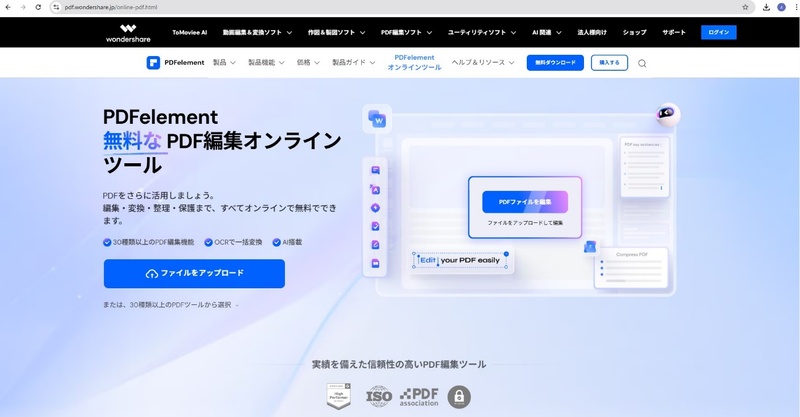This screenshot has width=800, height=417.
Task: Expand AI関連 menu
Action: click(x=547, y=33)
